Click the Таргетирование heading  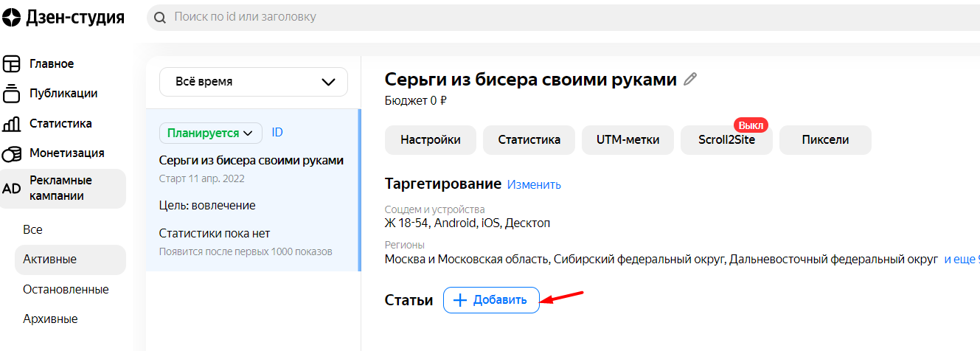442,184
